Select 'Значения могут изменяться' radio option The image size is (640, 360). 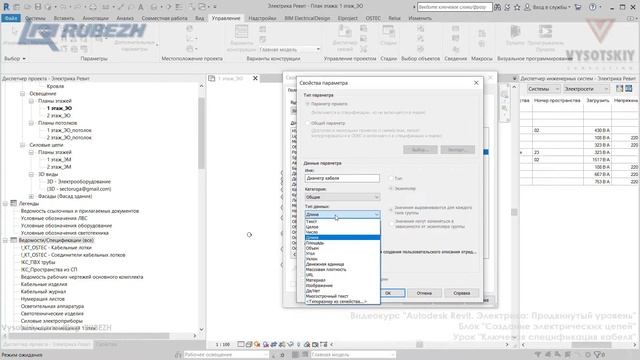pyautogui.click(x=391, y=223)
